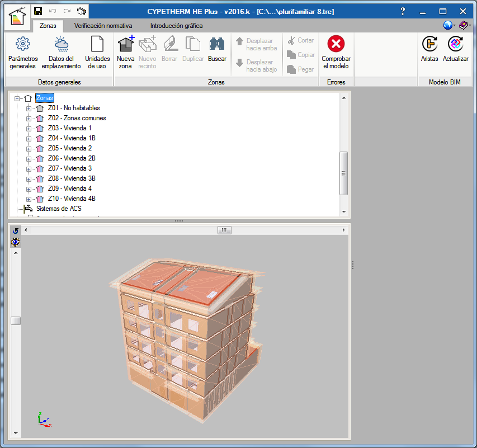Click the Sistemas de ACS tap icon
This screenshot has height=448, width=477.
[x=28, y=209]
